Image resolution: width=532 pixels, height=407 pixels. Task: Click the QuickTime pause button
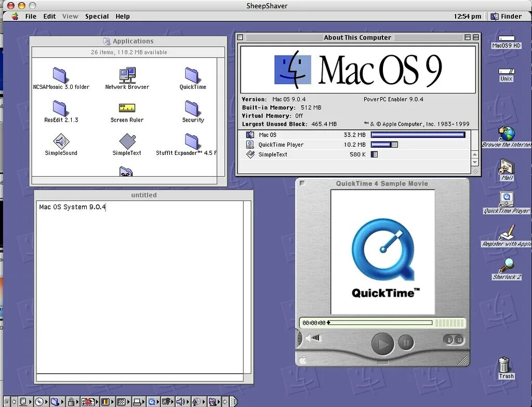click(406, 342)
